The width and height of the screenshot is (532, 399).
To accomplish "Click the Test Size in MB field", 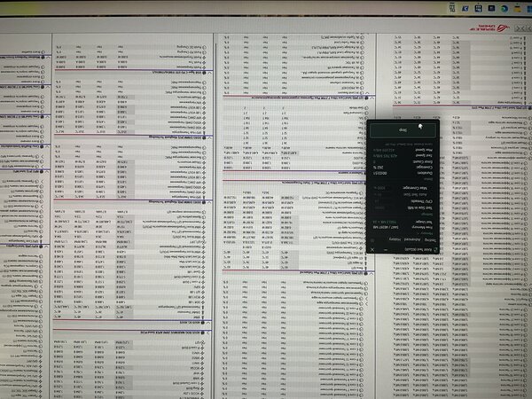I will point(382,207).
